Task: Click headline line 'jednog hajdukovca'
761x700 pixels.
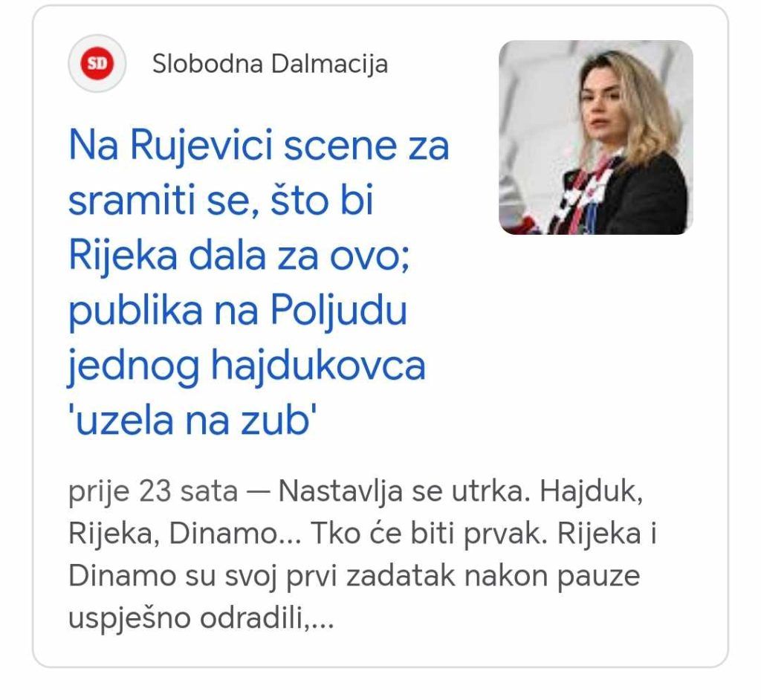Action: click(x=247, y=366)
